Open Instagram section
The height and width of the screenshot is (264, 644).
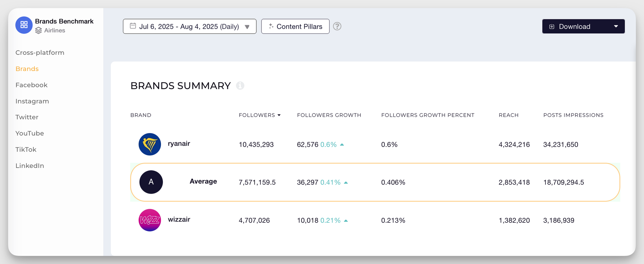pyautogui.click(x=32, y=101)
